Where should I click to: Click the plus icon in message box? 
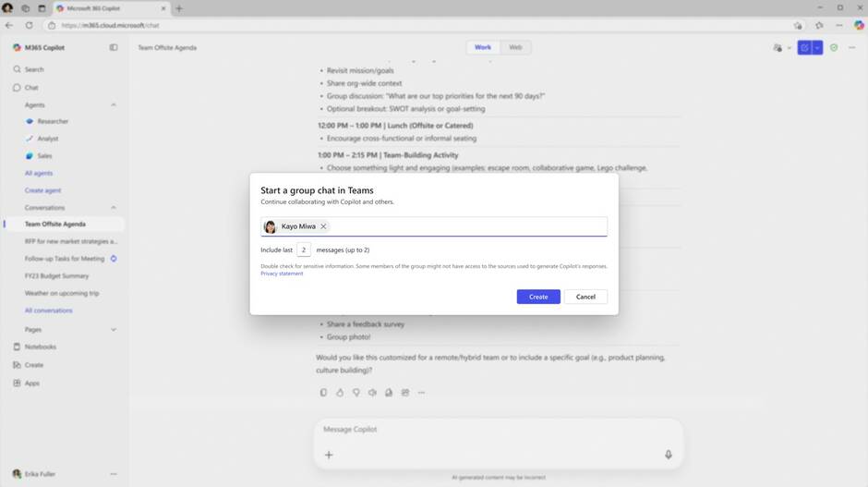(329, 455)
